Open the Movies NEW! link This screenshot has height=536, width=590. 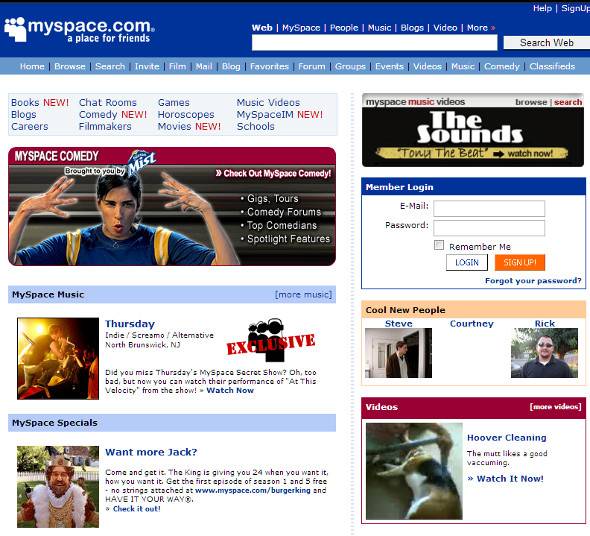click(x=189, y=126)
